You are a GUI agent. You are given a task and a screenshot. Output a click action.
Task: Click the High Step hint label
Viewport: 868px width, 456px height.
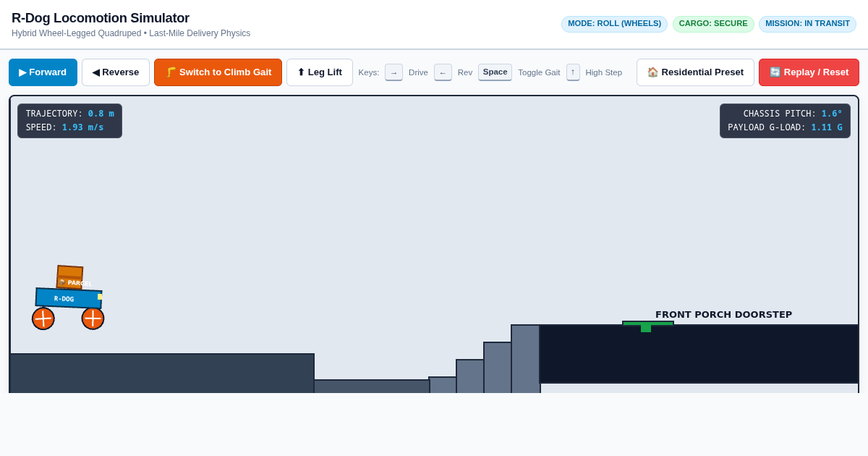[603, 72]
